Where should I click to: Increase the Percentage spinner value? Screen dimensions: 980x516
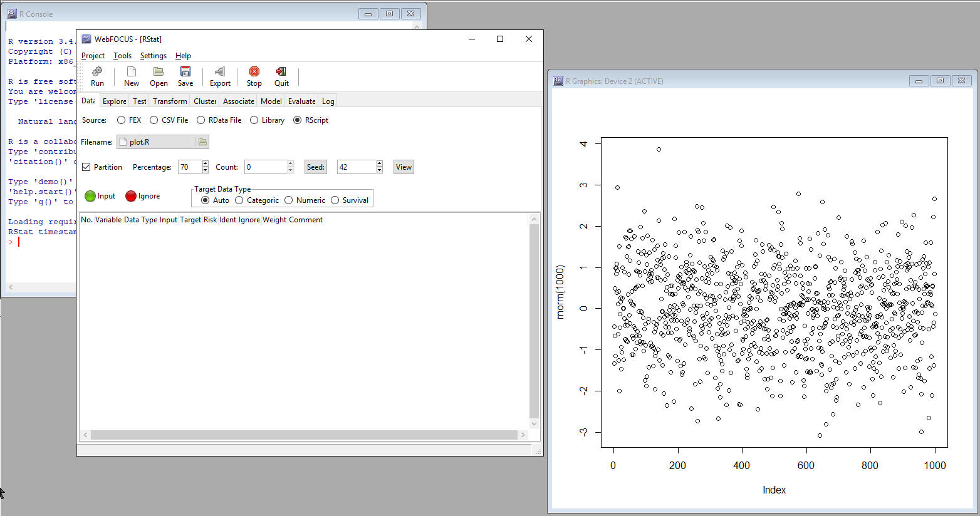pos(206,164)
